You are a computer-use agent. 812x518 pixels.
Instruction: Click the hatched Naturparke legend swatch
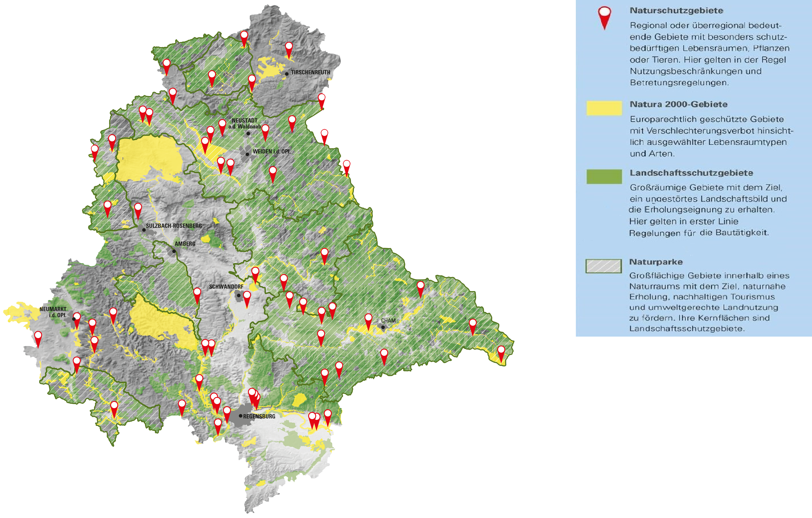604,266
